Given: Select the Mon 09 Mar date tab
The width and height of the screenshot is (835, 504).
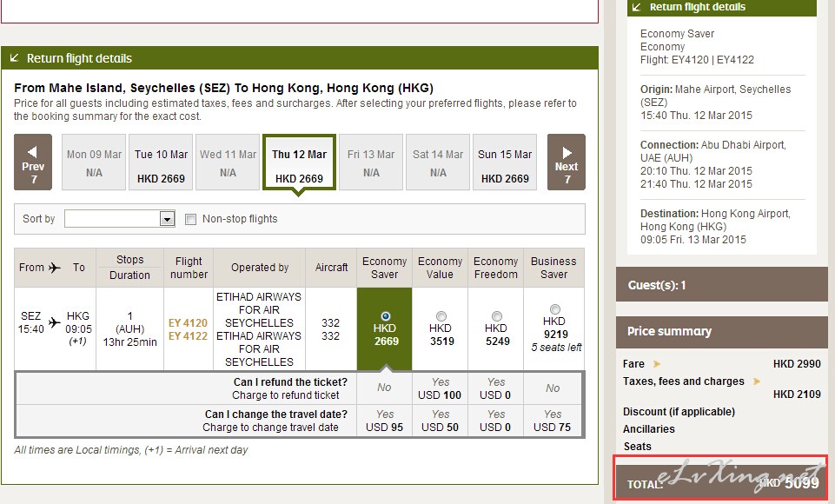Looking at the screenshot, I should (x=94, y=162).
